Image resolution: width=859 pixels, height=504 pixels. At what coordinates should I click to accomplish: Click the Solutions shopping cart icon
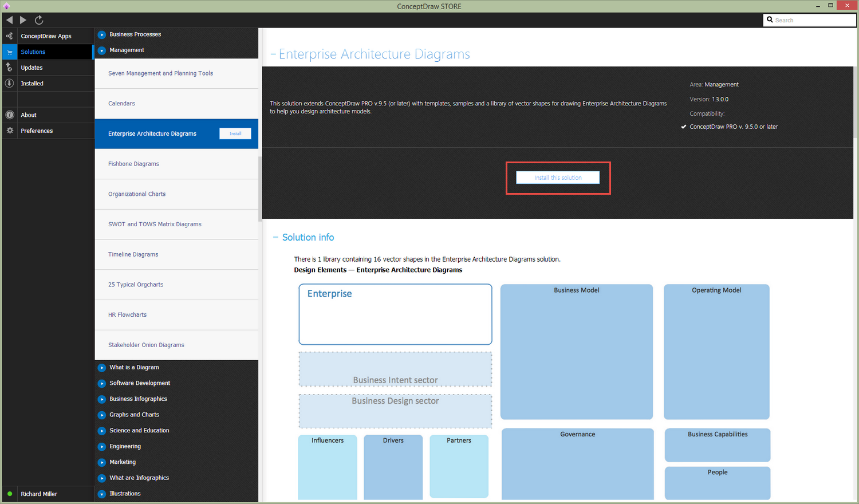tap(9, 52)
